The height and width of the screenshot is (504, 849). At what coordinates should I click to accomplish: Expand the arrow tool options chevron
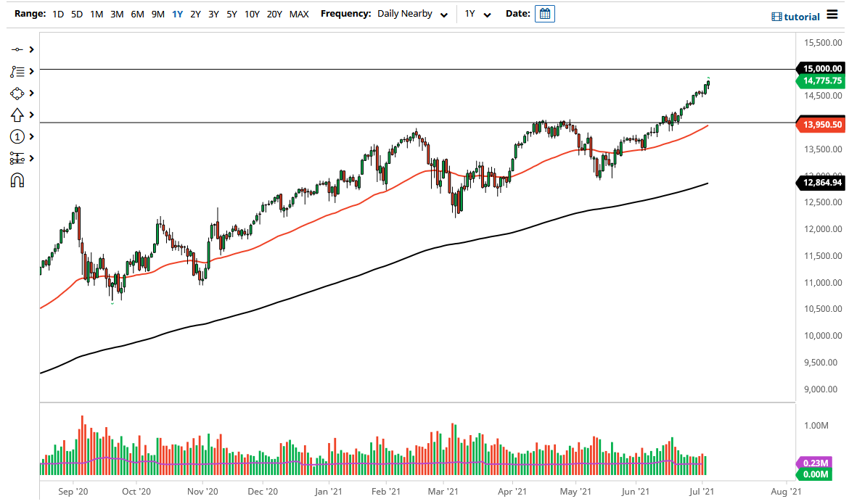click(x=30, y=115)
